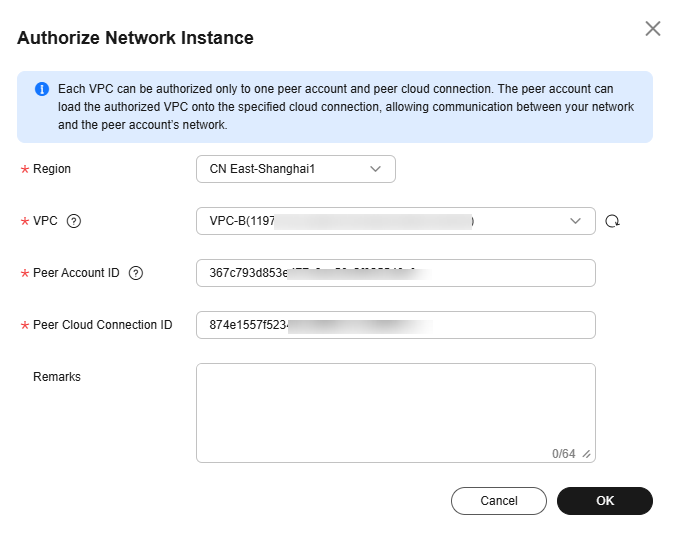Click the Region field label
Image resolution: width=692 pixels, height=540 pixels.
click(52, 169)
